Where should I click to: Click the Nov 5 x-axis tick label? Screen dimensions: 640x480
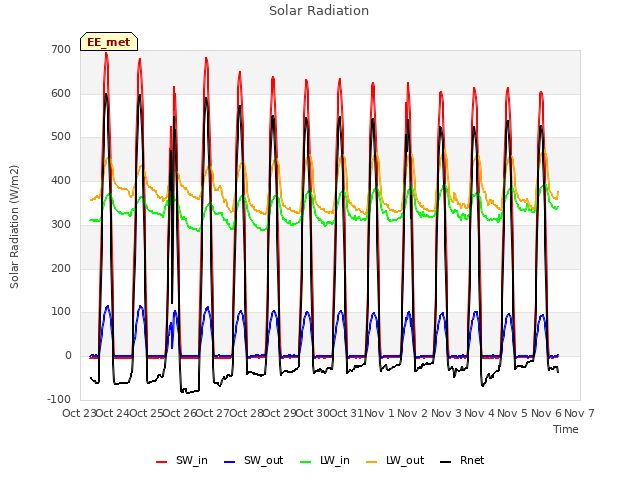[x=513, y=413]
